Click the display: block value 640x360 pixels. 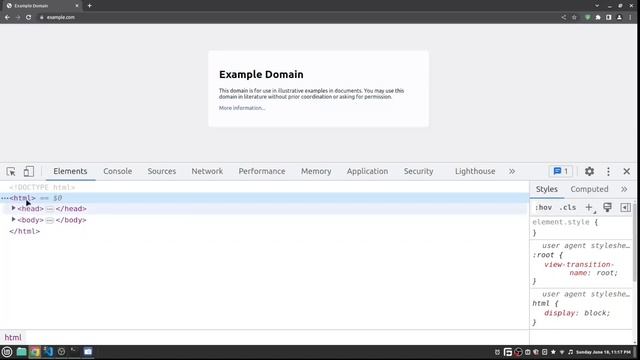pyautogui.click(x=597, y=313)
